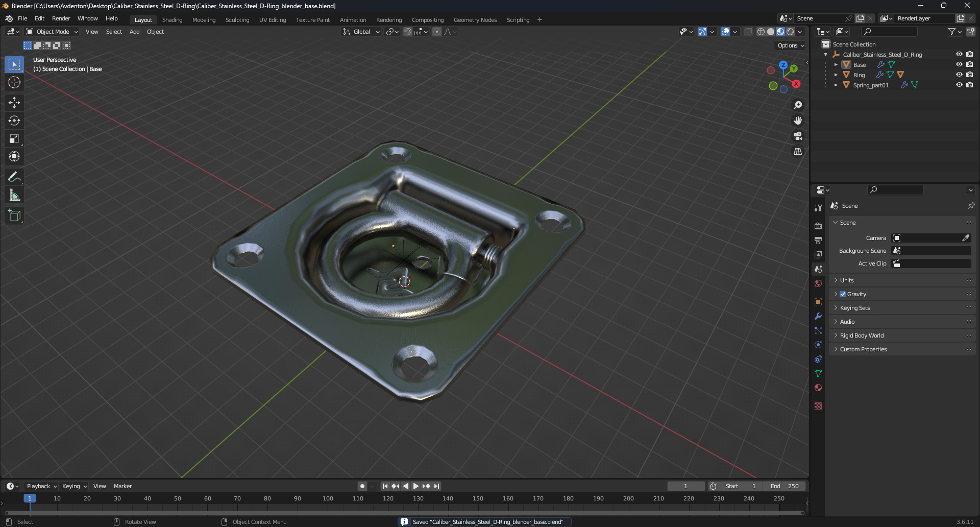This screenshot has height=527, width=980.
Task: Click the Start frame value field
Action: [x=741, y=486]
